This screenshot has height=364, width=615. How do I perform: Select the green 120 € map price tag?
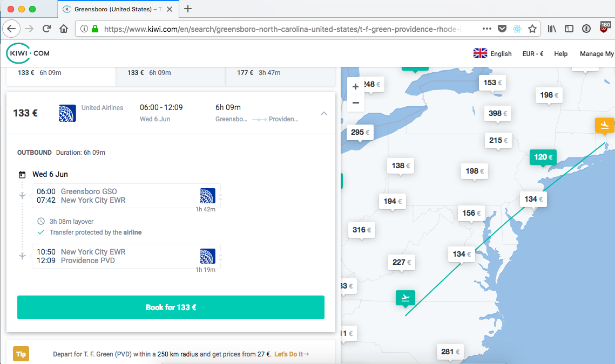pos(543,157)
